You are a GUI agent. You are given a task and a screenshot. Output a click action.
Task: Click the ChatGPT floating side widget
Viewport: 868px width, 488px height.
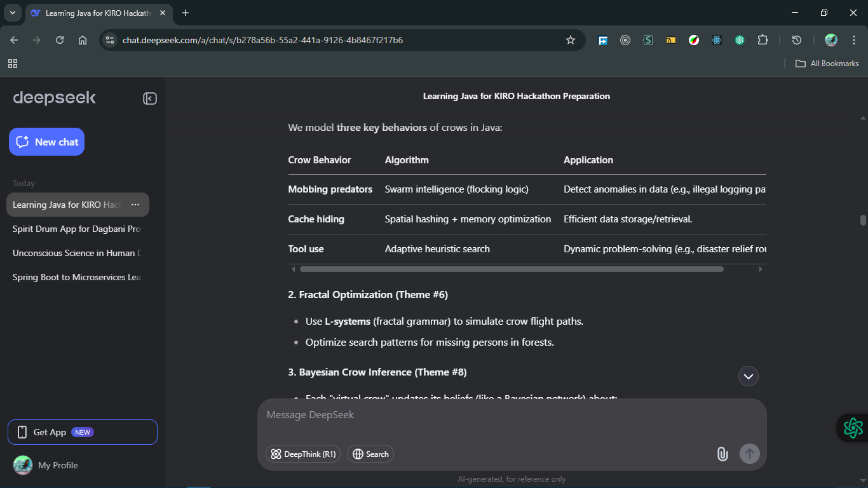pyautogui.click(x=853, y=428)
